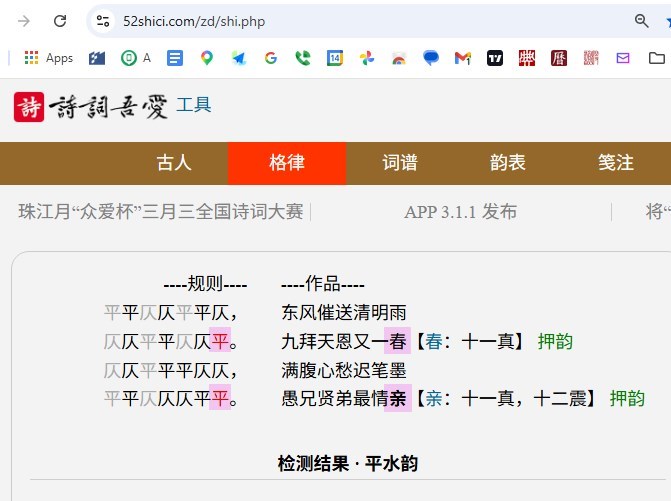
Task: Open the Google Photos pinwheel bookmark
Action: [x=367, y=58]
